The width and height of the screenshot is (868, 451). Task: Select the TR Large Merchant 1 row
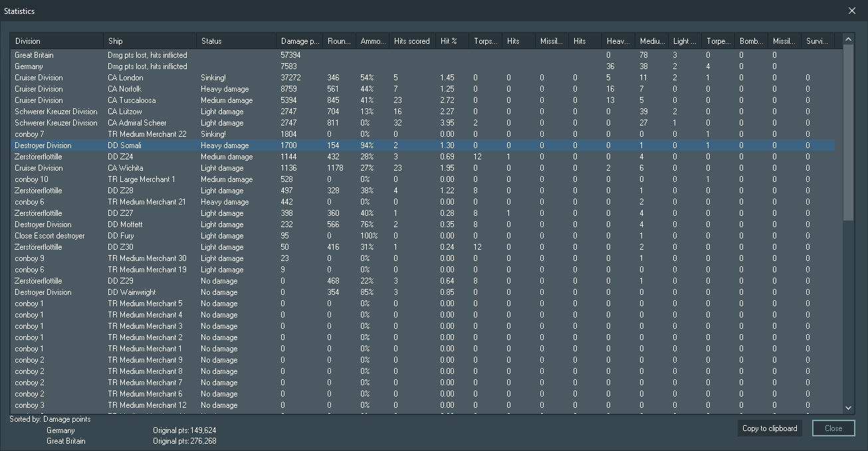(x=423, y=179)
